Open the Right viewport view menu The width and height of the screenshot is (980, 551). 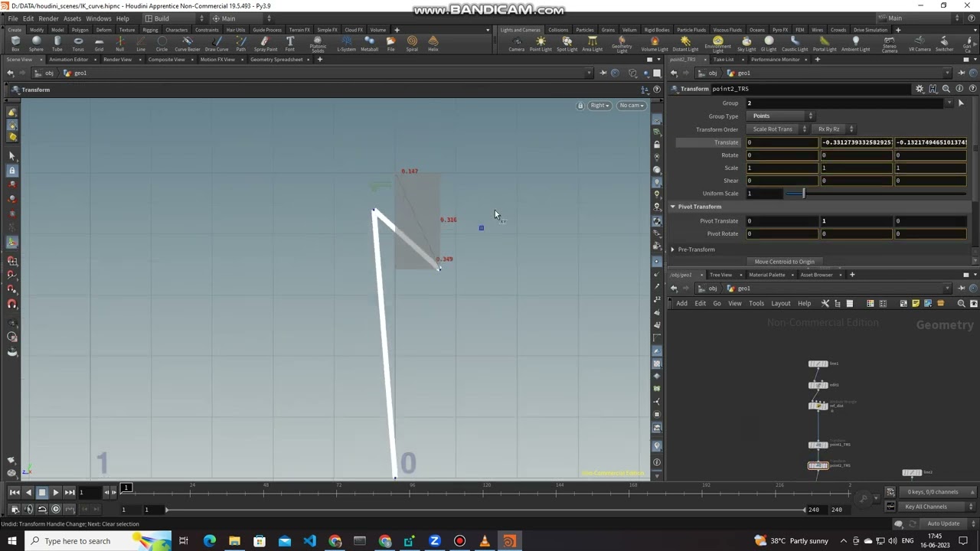click(599, 106)
